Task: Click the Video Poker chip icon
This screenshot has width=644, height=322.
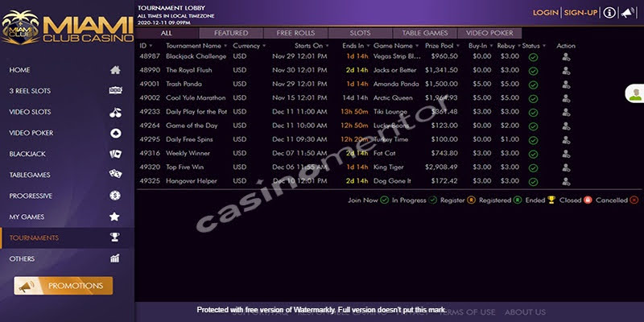Action: (x=115, y=133)
